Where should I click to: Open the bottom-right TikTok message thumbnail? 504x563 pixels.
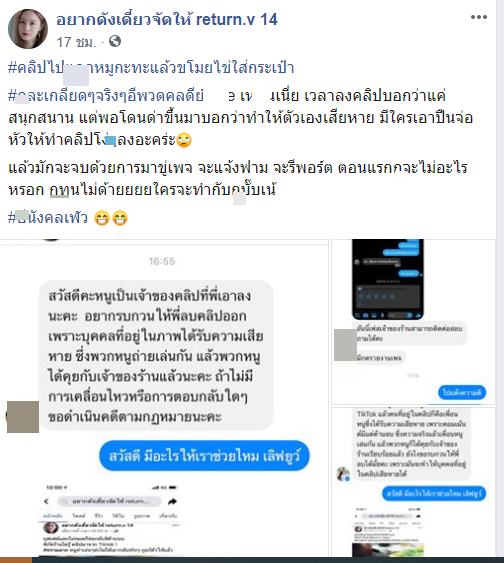click(413, 482)
